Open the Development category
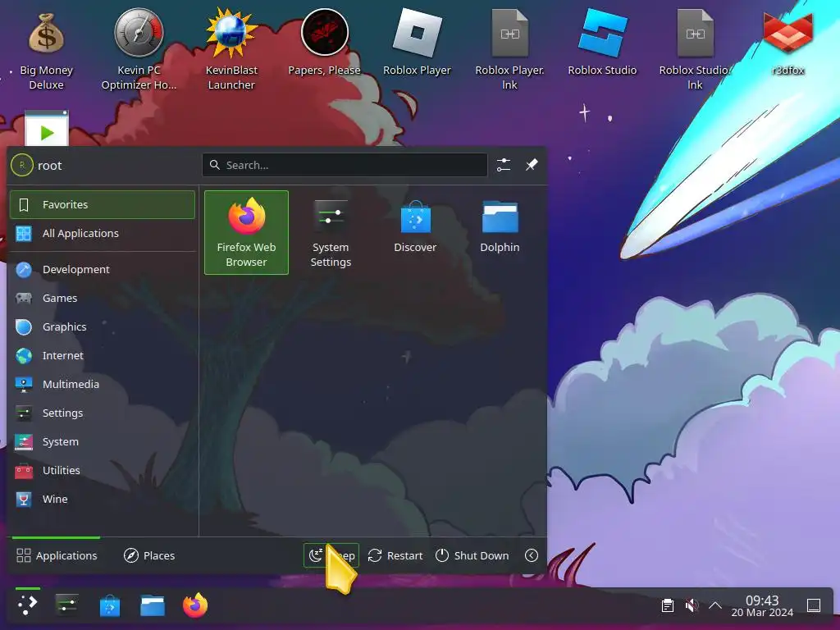The width and height of the screenshot is (840, 630). pyautogui.click(x=103, y=269)
